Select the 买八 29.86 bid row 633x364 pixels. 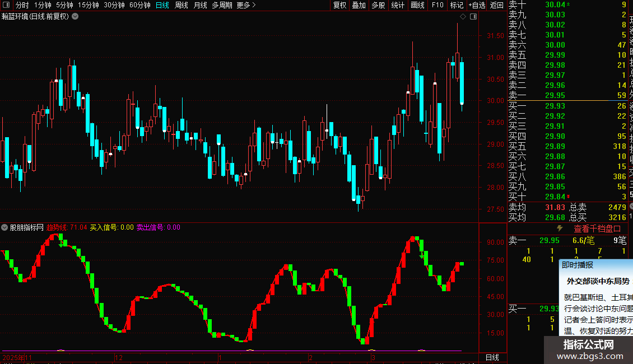click(567, 176)
